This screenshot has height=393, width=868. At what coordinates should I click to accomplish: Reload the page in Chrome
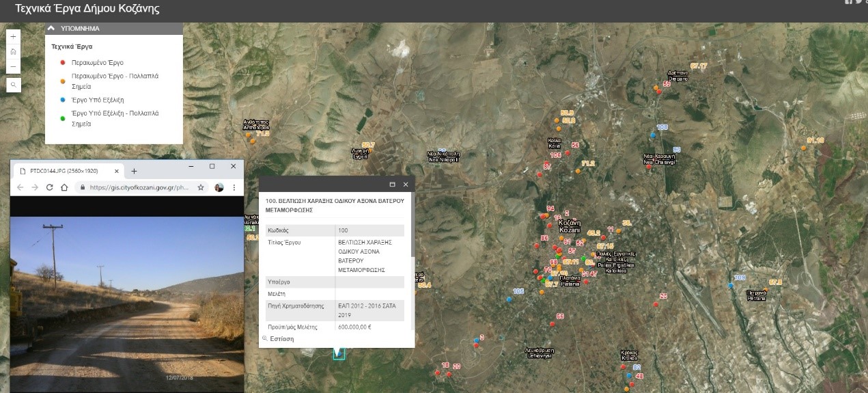[x=49, y=187]
